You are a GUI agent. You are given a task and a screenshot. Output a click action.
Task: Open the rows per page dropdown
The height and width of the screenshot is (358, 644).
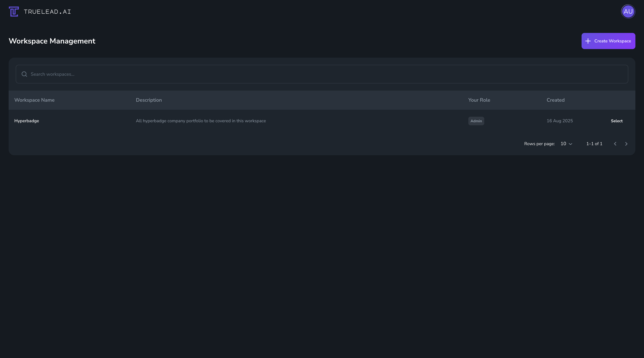click(566, 144)
